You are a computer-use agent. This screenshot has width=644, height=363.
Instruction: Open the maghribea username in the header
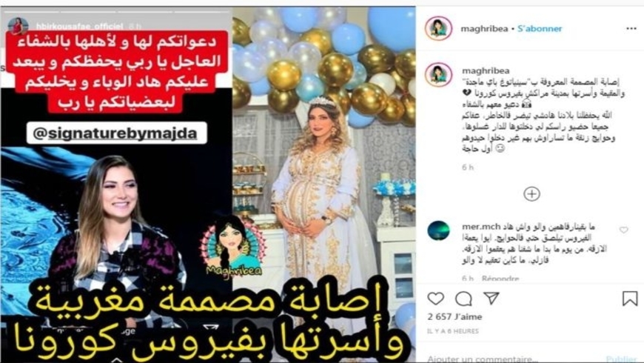484,28
